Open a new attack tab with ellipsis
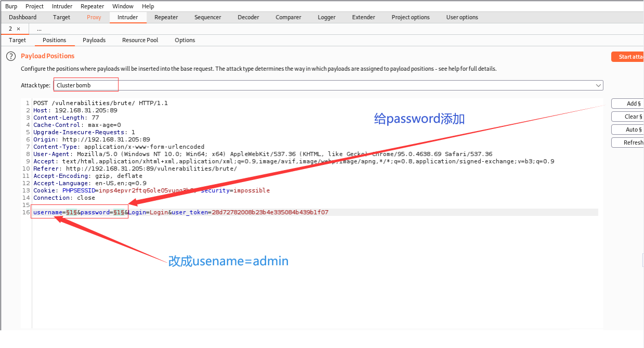Viewport: 644px width, 348px height. coord(39,29)
